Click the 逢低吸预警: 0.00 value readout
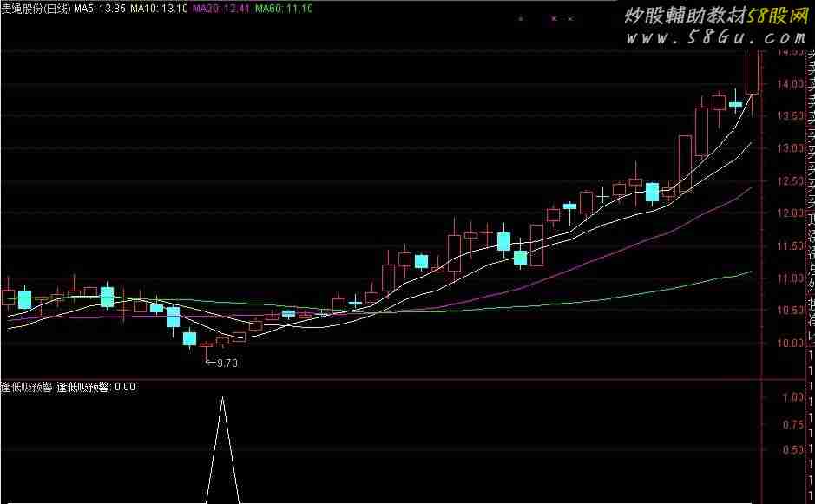Image resolution: width=815 pixels, height=504 pixels. (95, 388)
